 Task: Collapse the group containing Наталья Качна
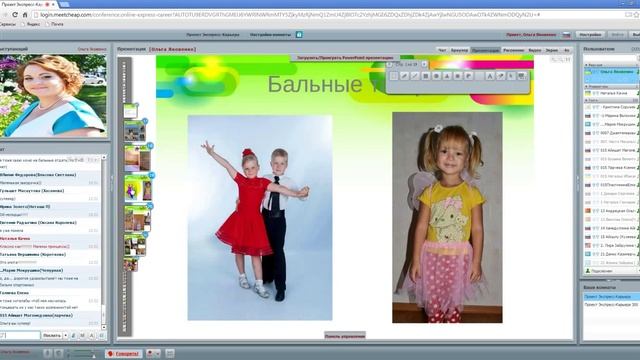pos(587,87)
